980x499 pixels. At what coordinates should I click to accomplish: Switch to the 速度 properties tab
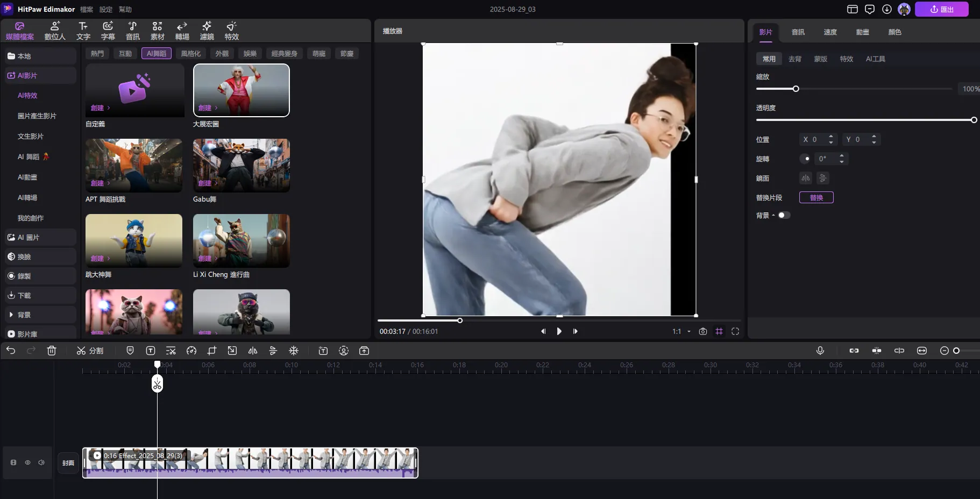click(x=830, y=32)
